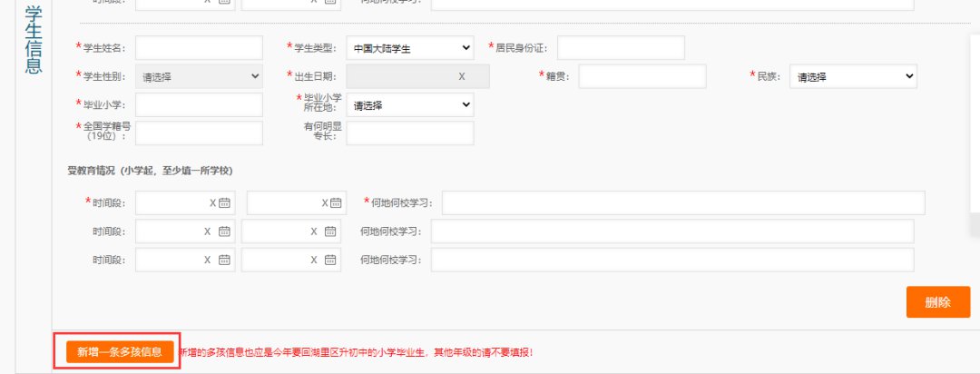
Task: Expand the 学生性别 dropdown
Action: pos(199,77)
